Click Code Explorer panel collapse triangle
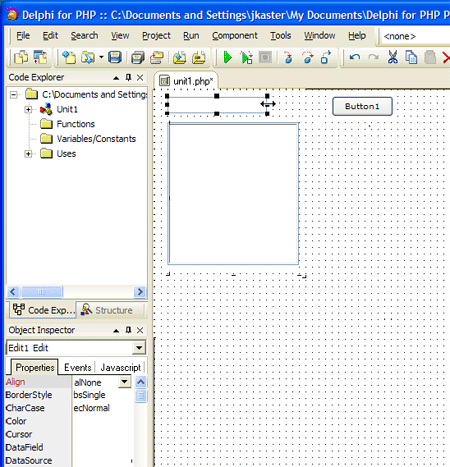The image size is (450, 467). (x=116, y=78)
